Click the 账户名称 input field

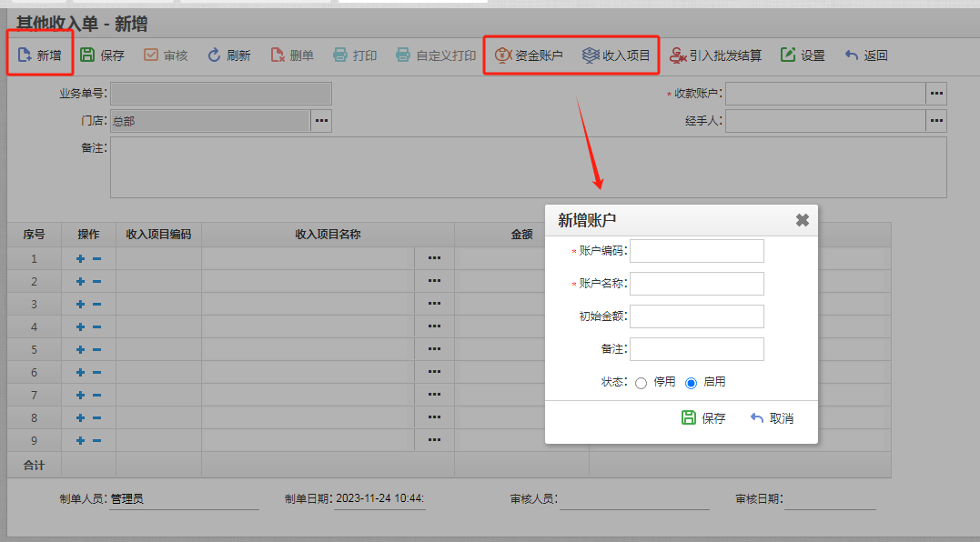click(696, 284)
